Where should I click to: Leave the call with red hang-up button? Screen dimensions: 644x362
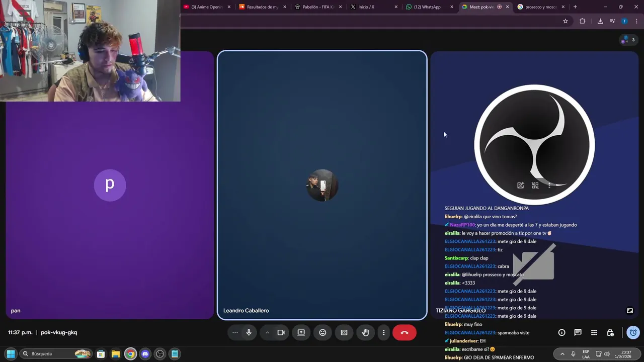[x=405, y=332]
